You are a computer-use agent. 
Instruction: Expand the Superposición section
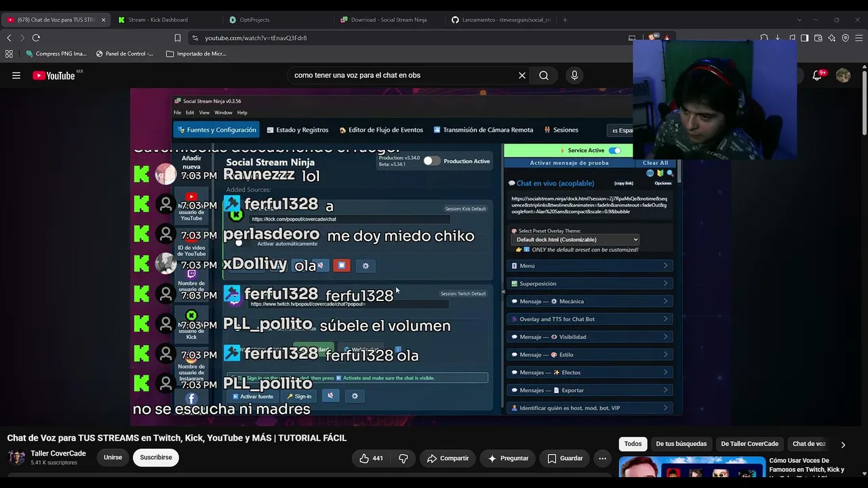coord(590,283)
